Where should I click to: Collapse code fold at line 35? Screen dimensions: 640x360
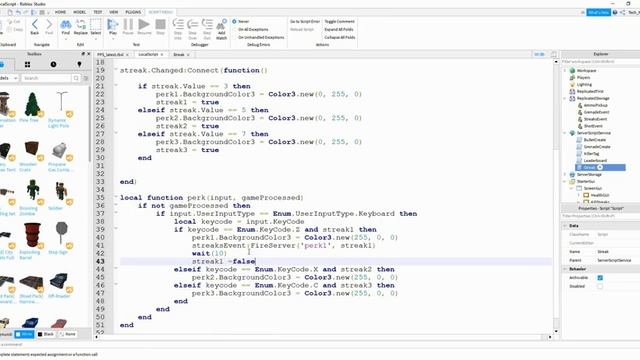pyautogui.click(x=116, y=198)
